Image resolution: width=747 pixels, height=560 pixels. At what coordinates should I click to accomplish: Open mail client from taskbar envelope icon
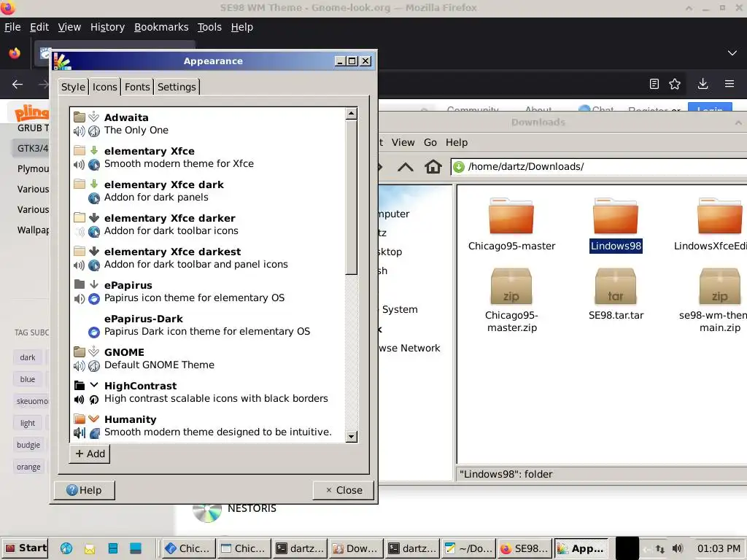90,548
